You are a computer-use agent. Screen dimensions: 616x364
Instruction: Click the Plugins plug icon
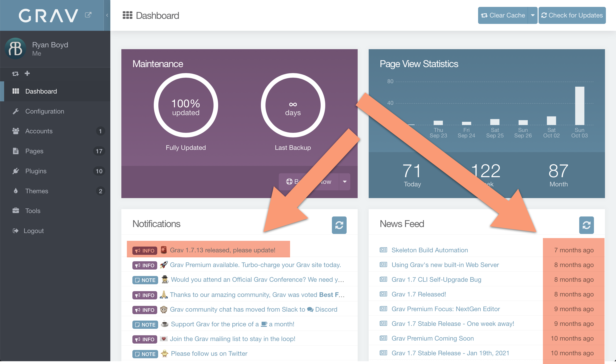[16, 171]
